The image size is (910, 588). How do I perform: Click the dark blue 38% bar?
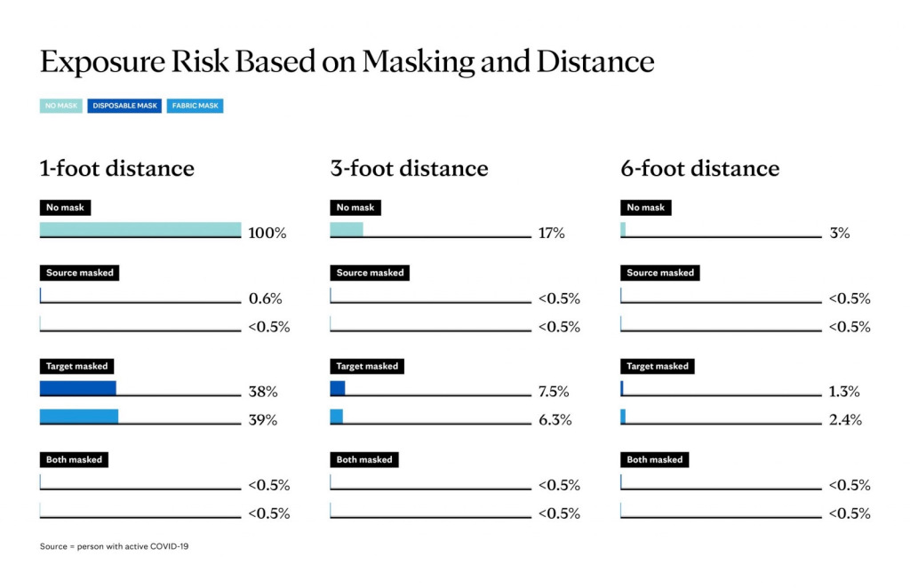(x=78, y=388)
